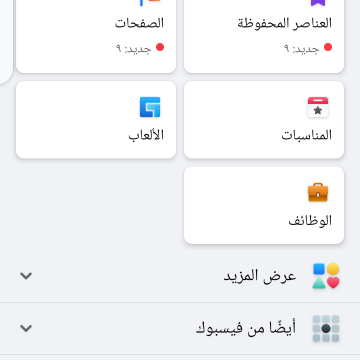Select the الألعاب label

click(x=146, y=135)
